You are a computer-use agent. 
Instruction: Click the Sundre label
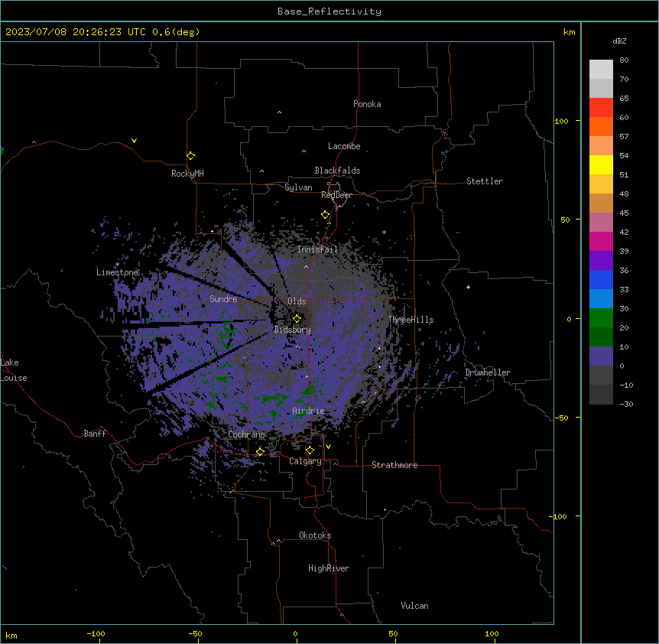coord(223,299)
